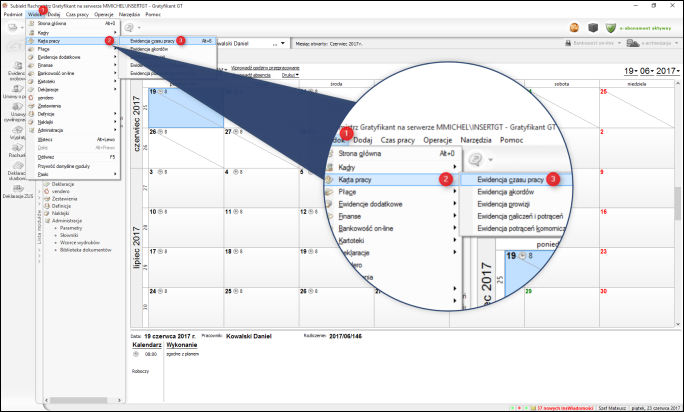Choose Ewidencja czasu pracy in the submenu
684x412 pixels.
167,41
